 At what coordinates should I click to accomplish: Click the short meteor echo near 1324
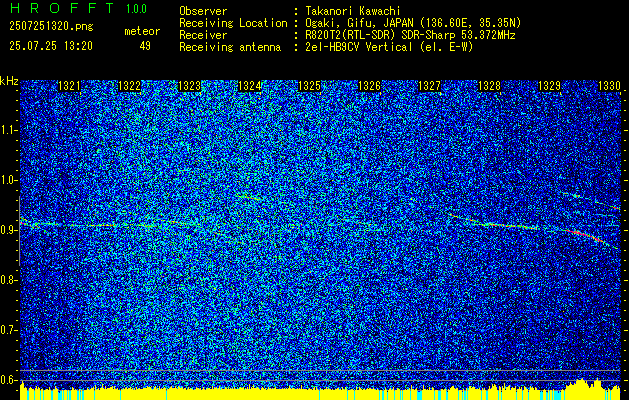(250, 197)
